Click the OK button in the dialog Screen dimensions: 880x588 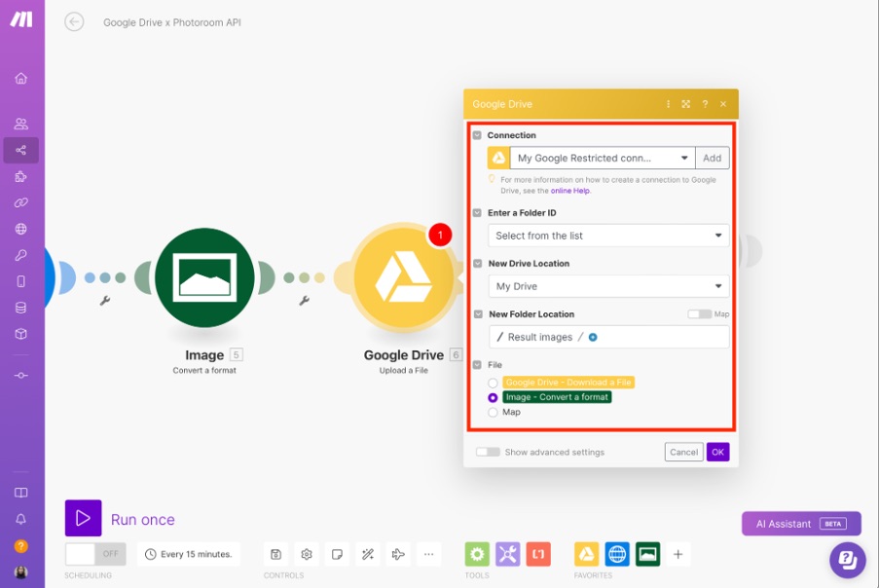pyautogui.click(x=717, y=452)
